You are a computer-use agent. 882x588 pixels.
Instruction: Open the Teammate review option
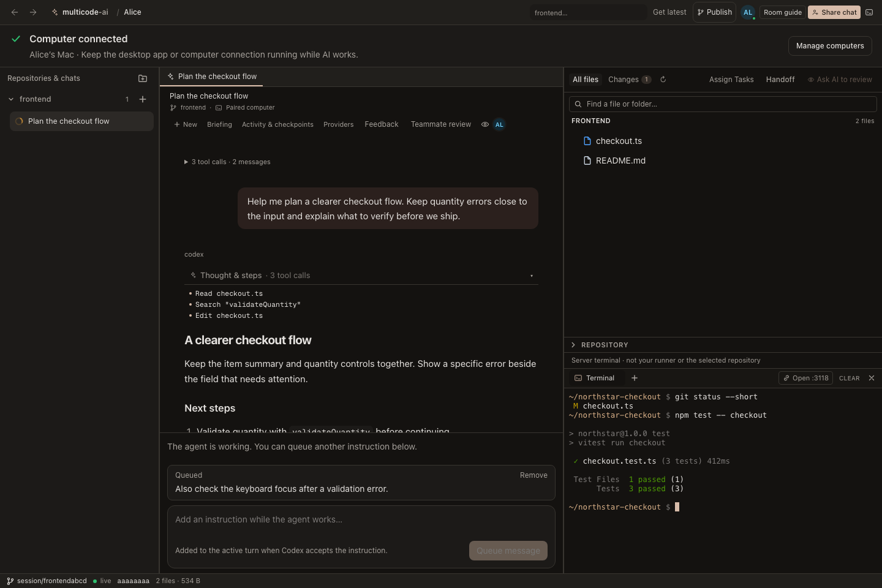click(441, 124)
